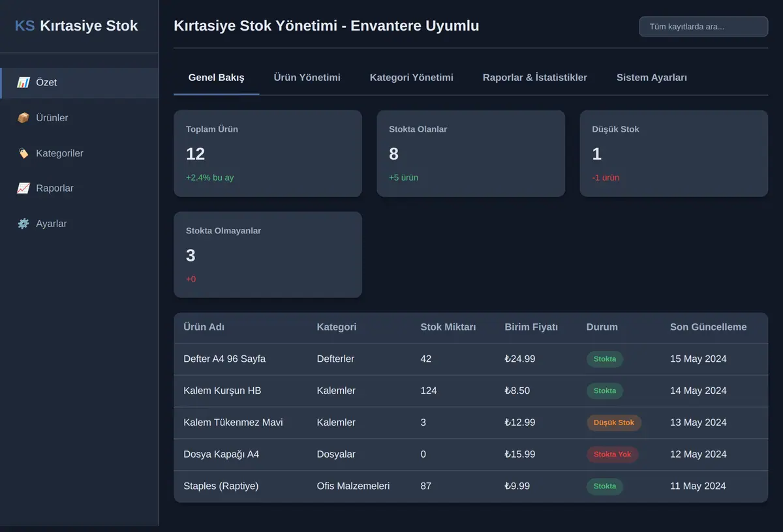Select the Kalem Kurşun HB product name
The image size is (783, 532).
point(223,391)
